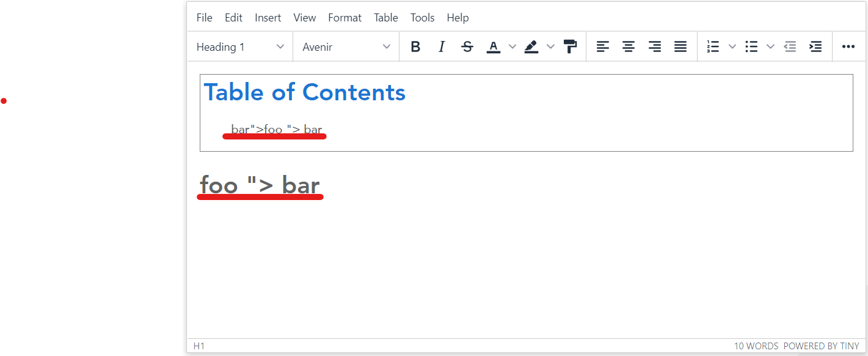The width and height of the screenshot is (868, 356).
Task: Toggle the numbered list
Action: coord(712,46)
